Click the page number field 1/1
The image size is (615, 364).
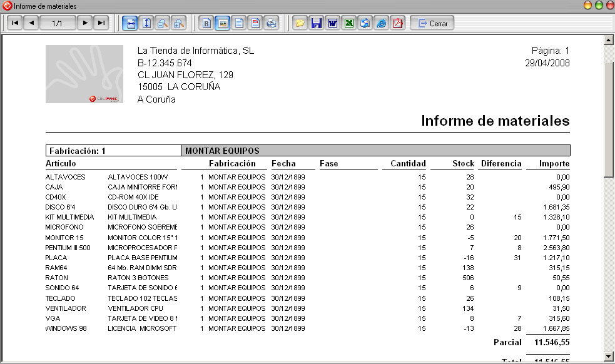pos(58,23)
